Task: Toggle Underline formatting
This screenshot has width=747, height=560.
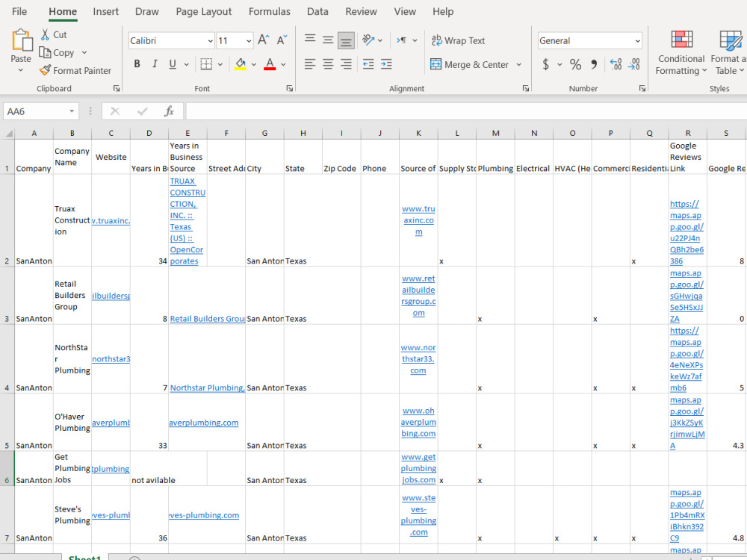Action: pyautogui.click(x=173, y=63)
